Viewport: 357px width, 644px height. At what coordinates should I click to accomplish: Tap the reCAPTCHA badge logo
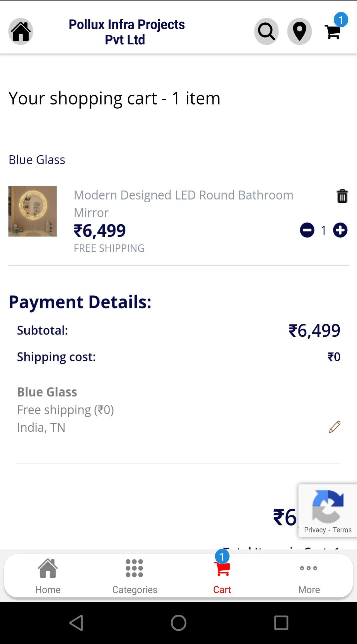point(328,506)
